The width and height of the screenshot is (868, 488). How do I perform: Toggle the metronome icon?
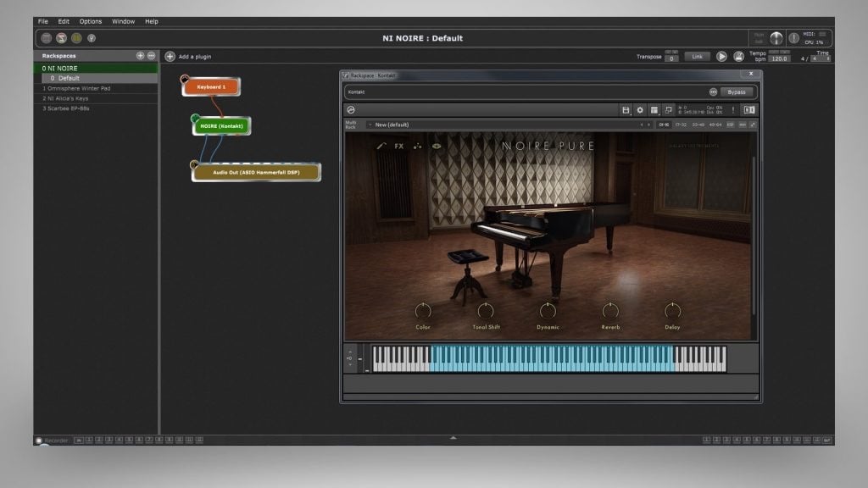click(738, 57)
